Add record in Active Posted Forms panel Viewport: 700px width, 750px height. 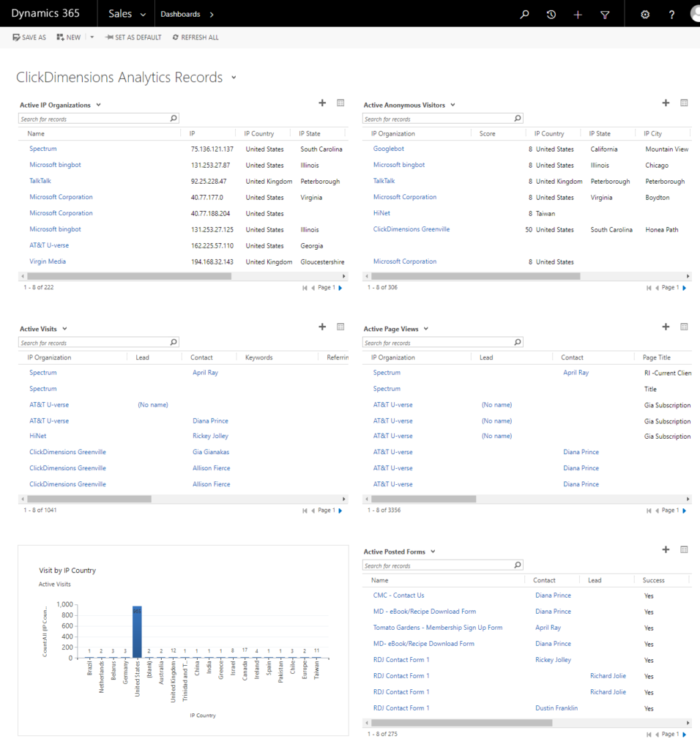tap(666, 549)
